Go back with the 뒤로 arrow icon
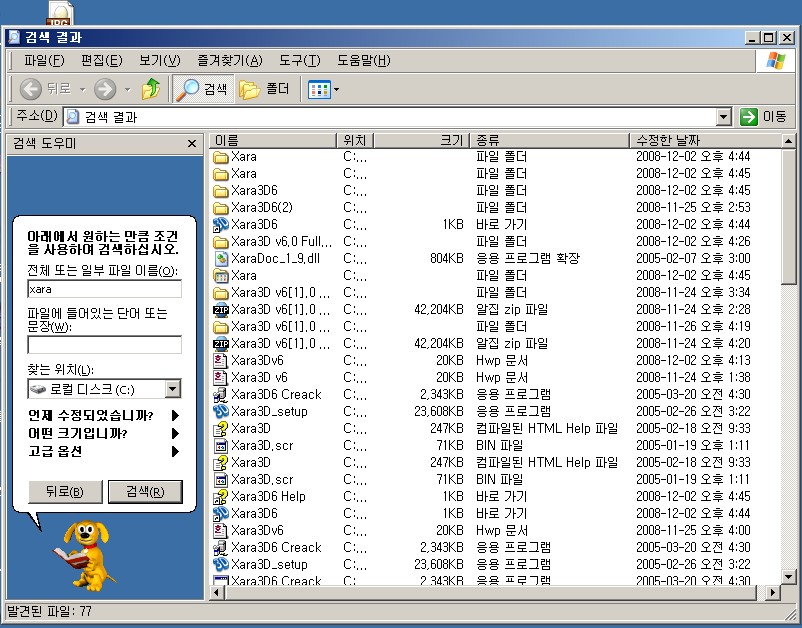Viewport: 802px width, 628px height. pyautogui.click(x=31, y=89)
